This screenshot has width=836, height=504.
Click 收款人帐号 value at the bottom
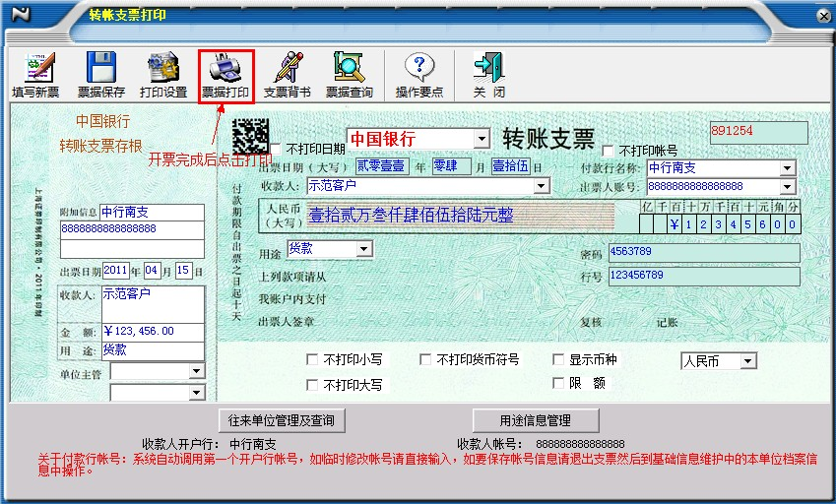tap(580, 444)
